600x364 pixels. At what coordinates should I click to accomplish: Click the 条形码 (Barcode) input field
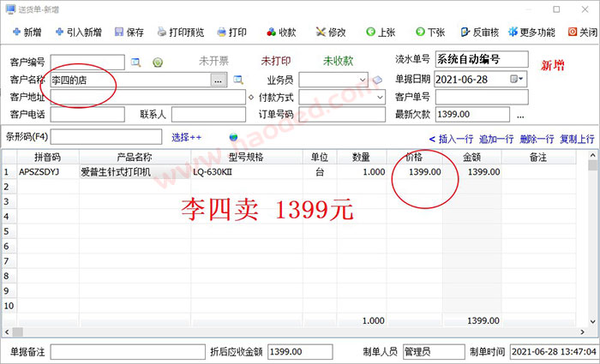click(106, 137)
